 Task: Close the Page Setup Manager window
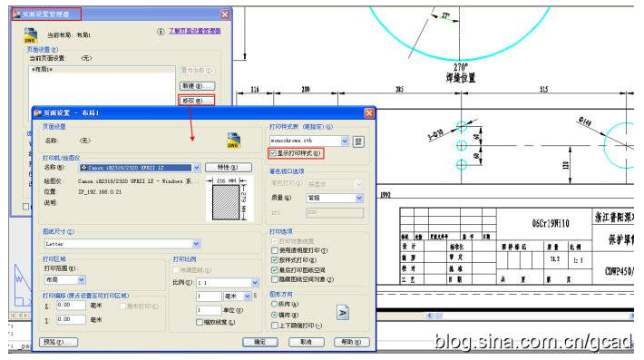pyautogui.click(x=225, y=15)
